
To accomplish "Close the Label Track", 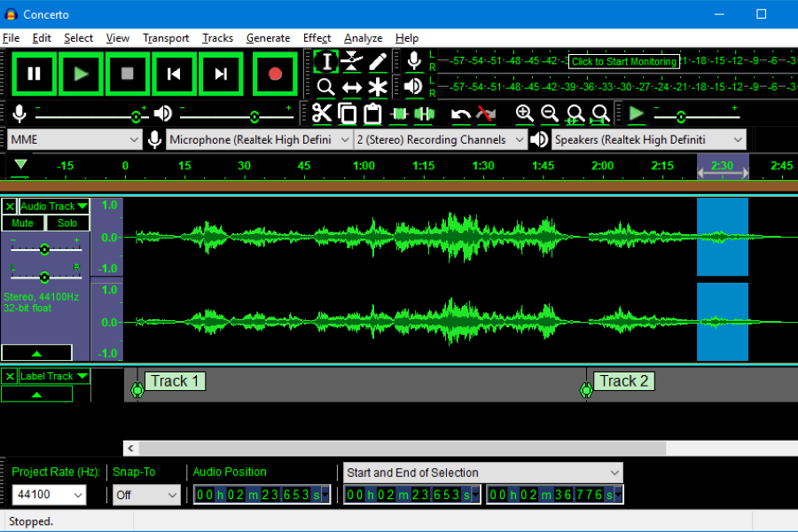I will point(10,376).
